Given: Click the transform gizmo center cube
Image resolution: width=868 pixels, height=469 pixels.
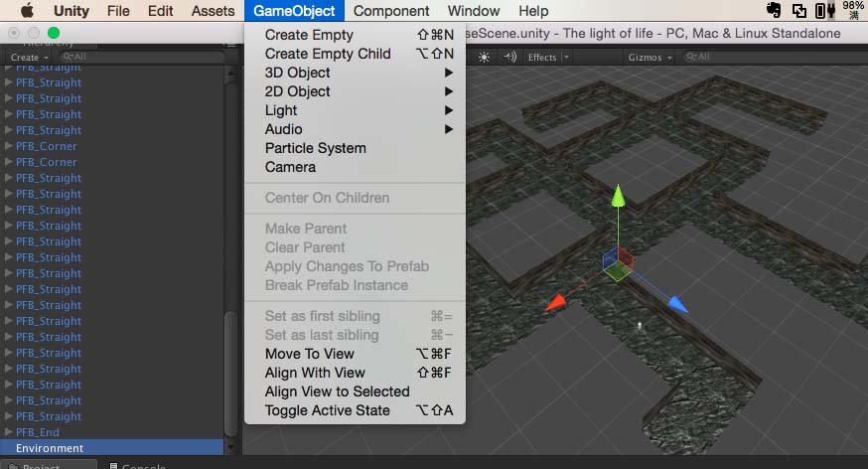Looking at the screenshot, I should point(617,263).
